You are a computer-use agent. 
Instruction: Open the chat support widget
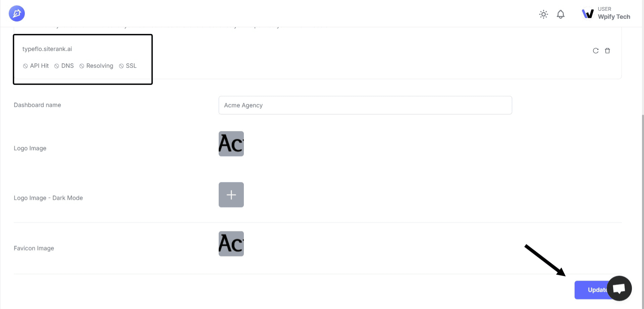[619, 288]
